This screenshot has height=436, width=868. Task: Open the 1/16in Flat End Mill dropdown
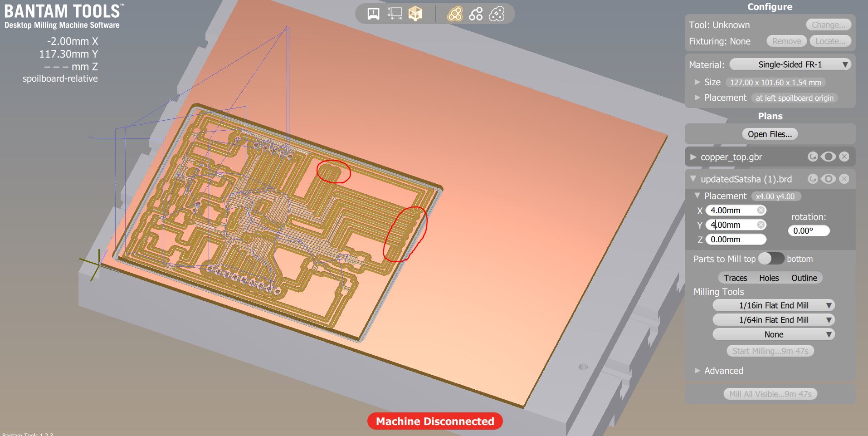(774, 305)
